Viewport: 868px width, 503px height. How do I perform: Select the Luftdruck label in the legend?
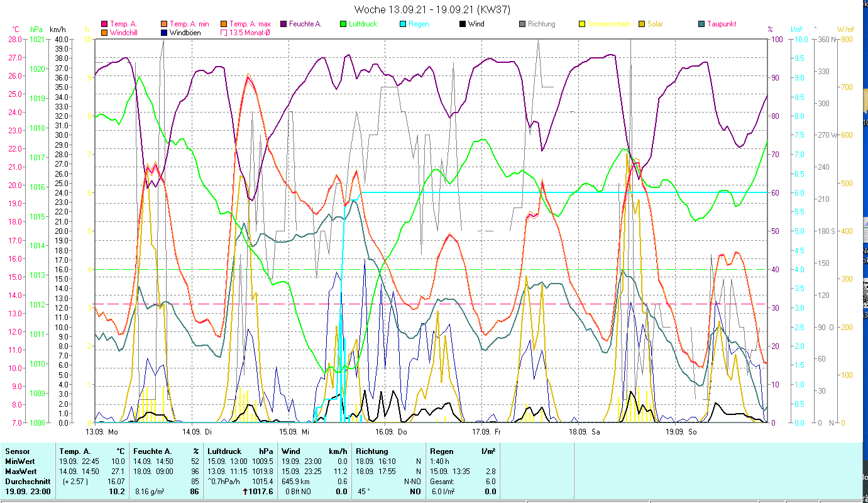[364, 25]
